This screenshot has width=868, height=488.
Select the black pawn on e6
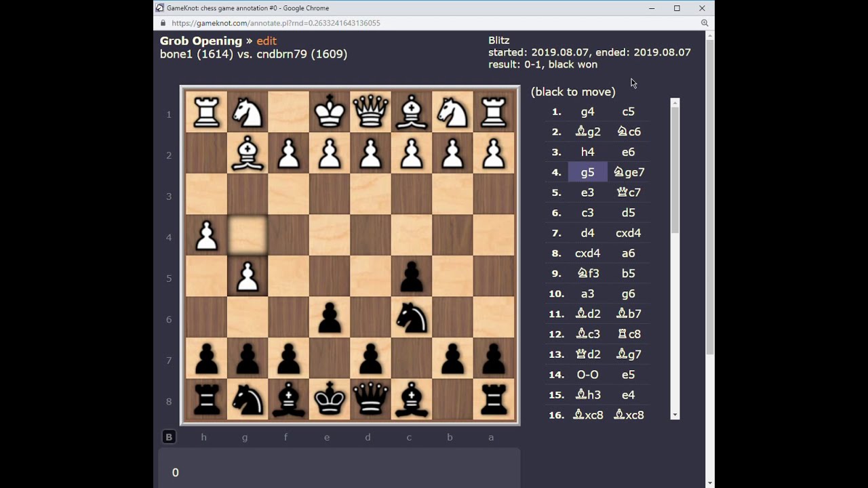(x=330, y=317)
